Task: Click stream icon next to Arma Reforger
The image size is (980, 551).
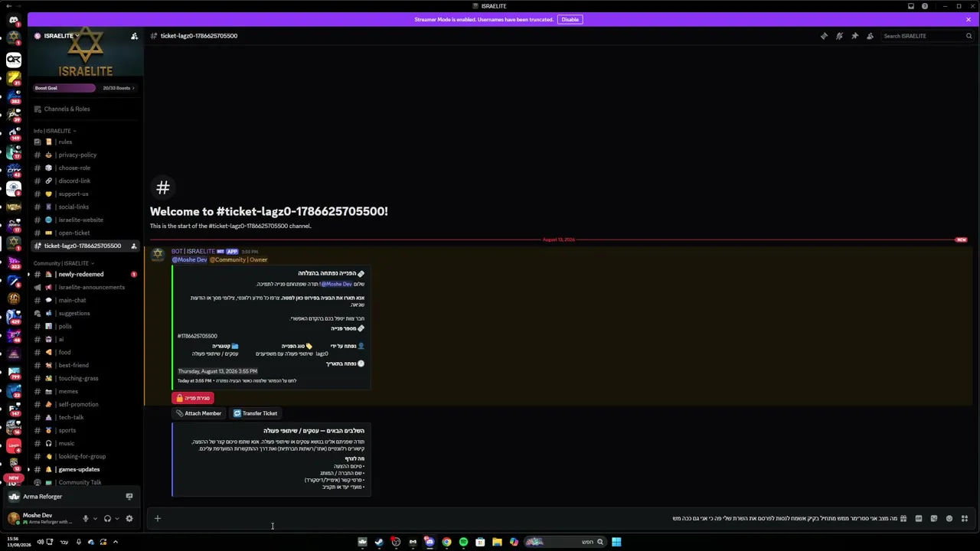Action: pos(129,497)
